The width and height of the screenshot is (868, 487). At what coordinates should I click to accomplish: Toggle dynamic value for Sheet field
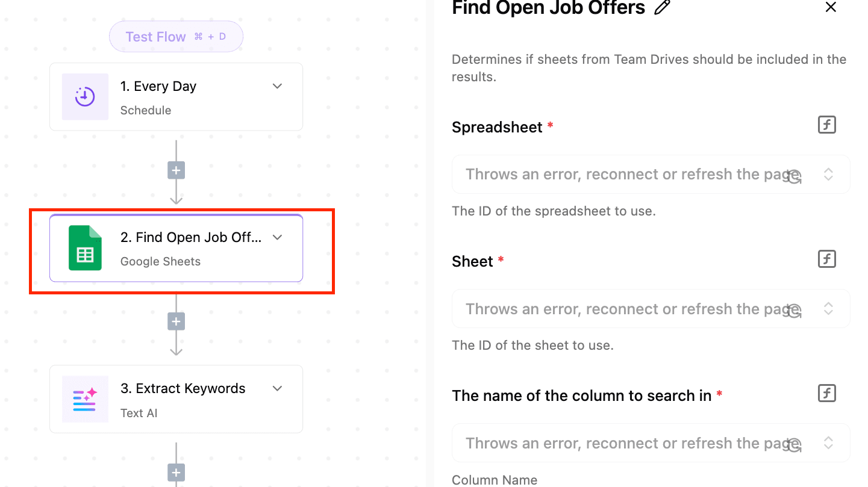point(826,259)
